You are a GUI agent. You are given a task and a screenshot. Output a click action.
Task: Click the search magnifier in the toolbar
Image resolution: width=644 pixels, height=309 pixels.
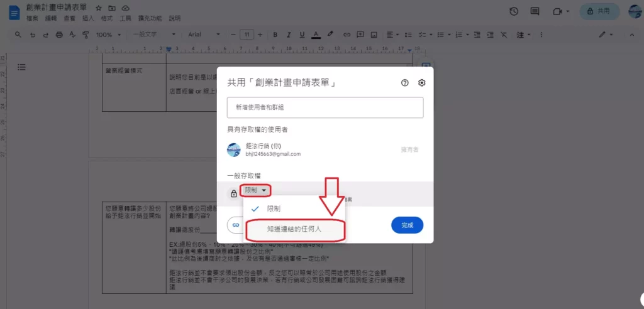coord(18,35)
